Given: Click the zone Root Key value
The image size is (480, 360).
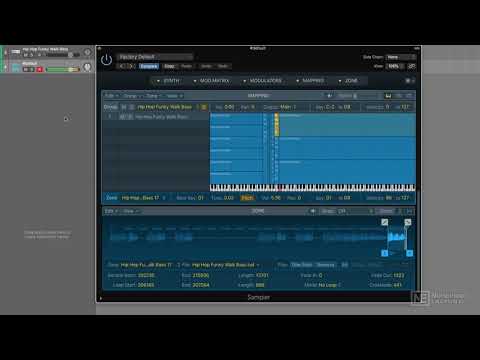Looking at the screenshot, I should coord(200,198).
